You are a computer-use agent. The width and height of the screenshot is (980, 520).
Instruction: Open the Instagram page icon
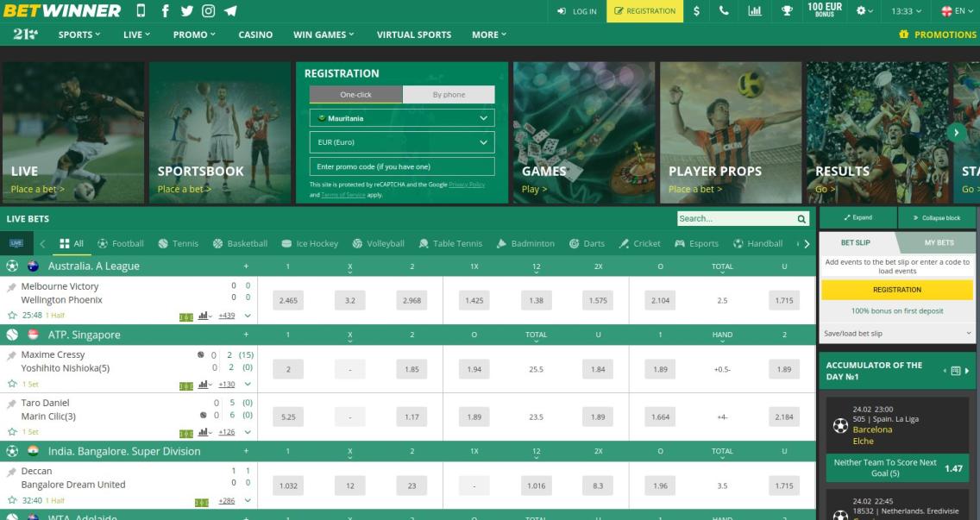[209, 10]
